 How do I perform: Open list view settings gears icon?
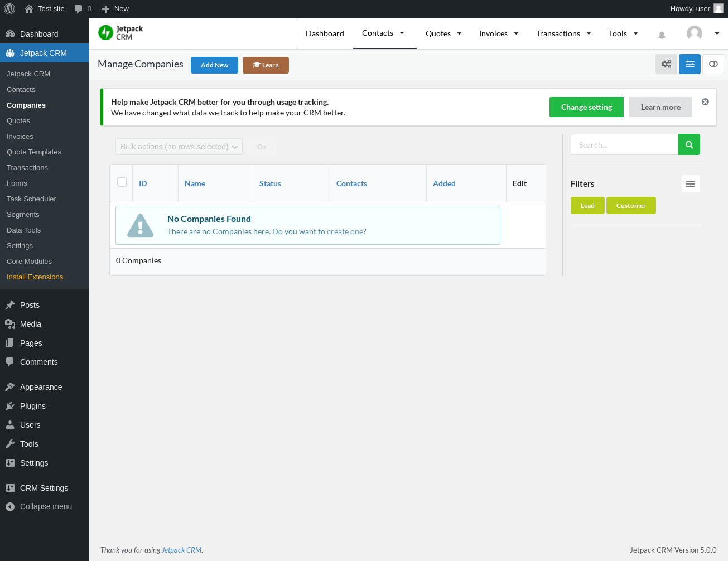tap(666, 64)
